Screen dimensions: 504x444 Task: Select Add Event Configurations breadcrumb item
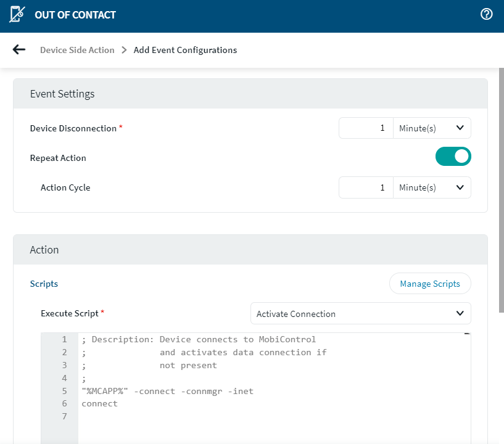[x=185, y=50]
